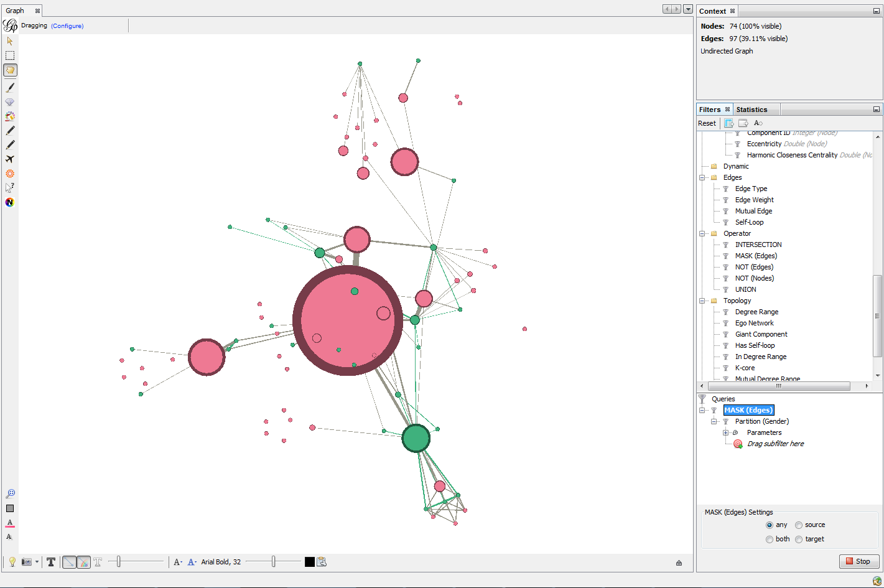Screen dimensions: 884x588
Task: Expand the bottom toolbar with up arrow
Action: tap(679, 562)
